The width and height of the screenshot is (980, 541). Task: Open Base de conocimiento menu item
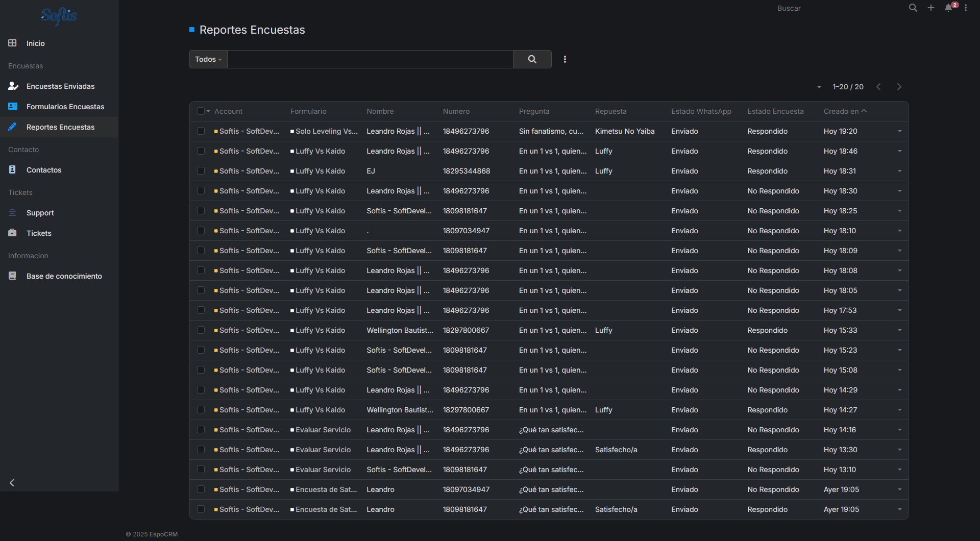tap(59, 276)
